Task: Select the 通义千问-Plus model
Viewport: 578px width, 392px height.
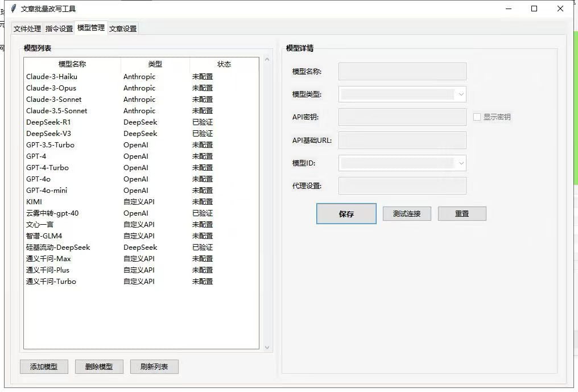Action: tap(141, 270)
